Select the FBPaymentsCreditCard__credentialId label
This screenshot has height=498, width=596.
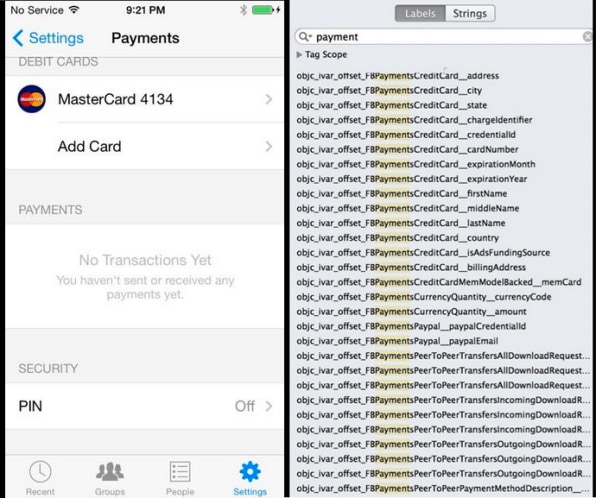tap(406, 135)
